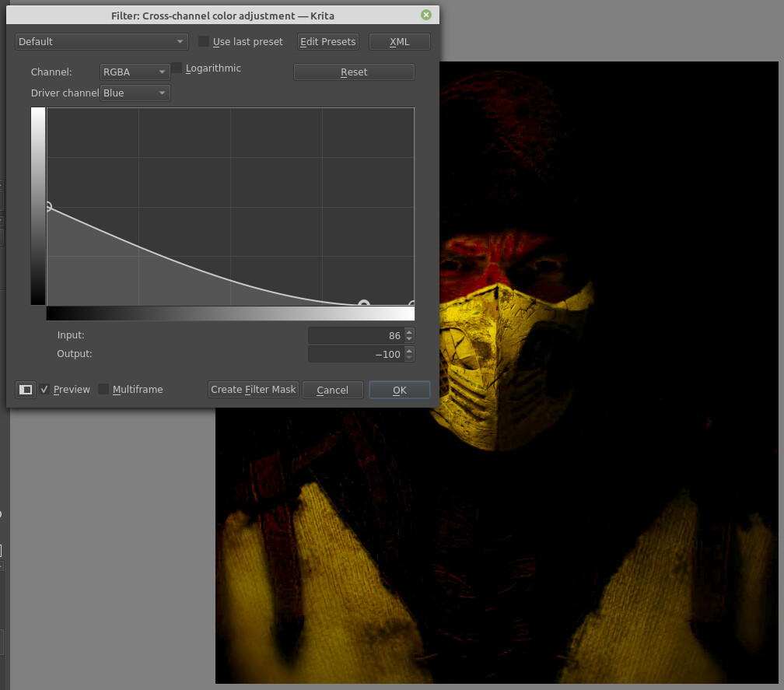The height and width of the screenshot is (690, 784).
Task: Open the XML button
Action: tap(399, 41)
